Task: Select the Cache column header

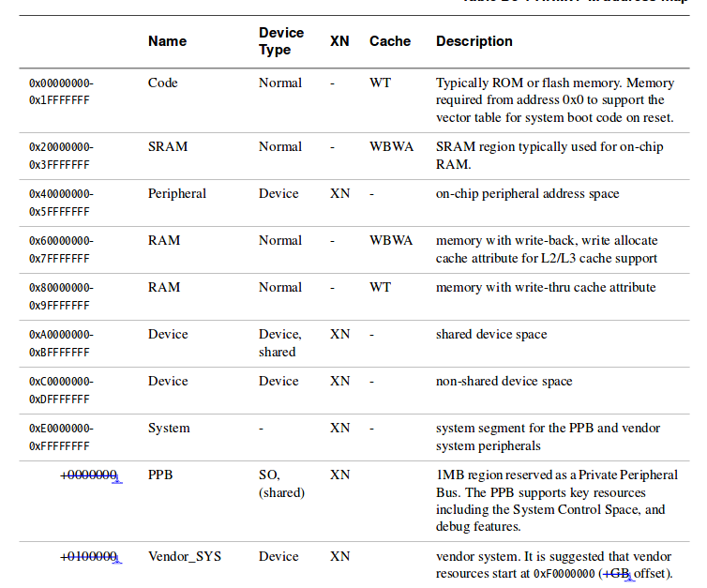Action: click(390, 41)
